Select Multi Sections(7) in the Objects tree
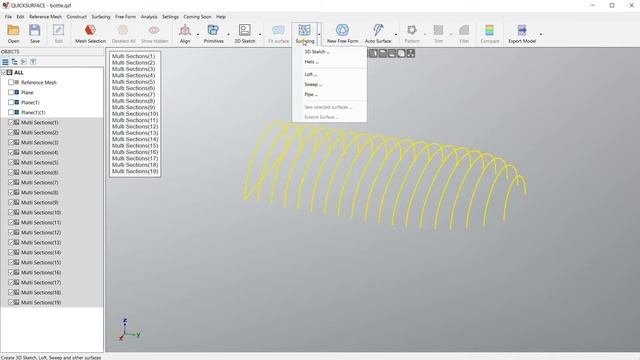 click(40, 182)
